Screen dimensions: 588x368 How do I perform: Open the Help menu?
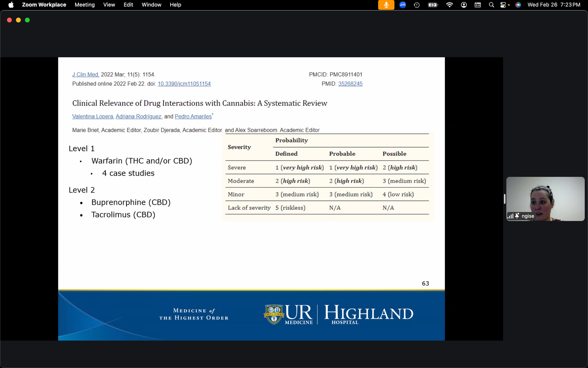pyautogui.click(x=175, y=5)
